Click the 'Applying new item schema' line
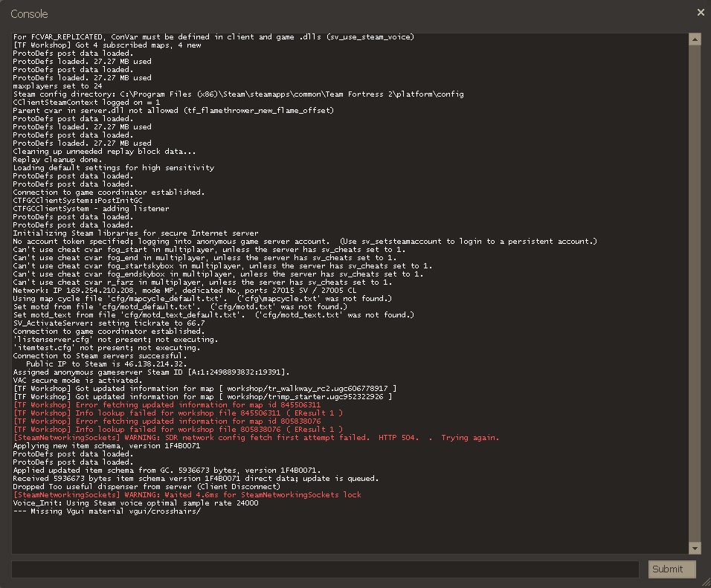This screenshot has width=711, height=588. pos(106,446)
